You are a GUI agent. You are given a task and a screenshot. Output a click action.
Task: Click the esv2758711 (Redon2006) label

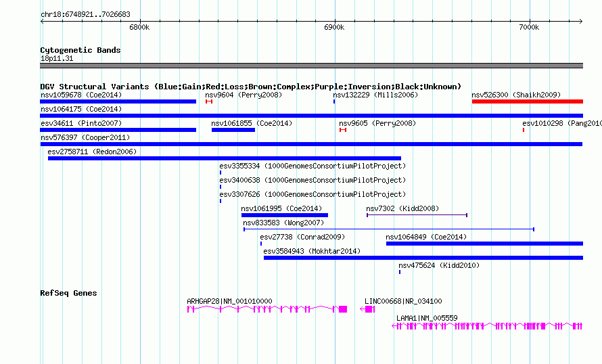coord(92,152)
